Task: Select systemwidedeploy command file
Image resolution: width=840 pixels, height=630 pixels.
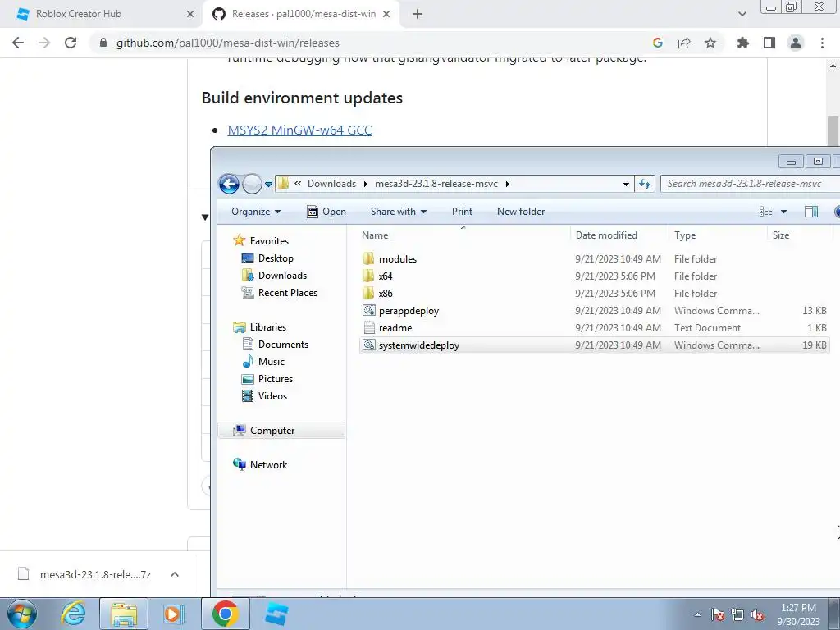Action: [595, 345]
